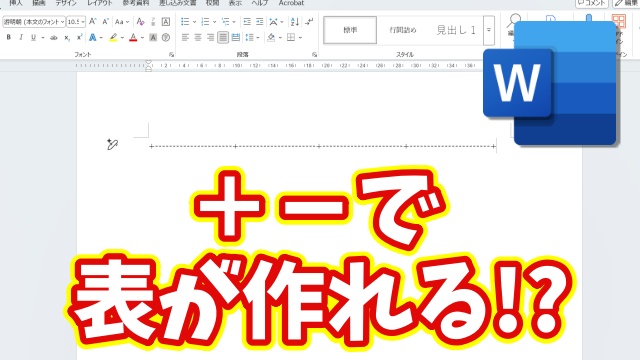The height and width of the screenshot is (360, 640).
Task: Click the dashed +---+ line in document
Action: coord(322,146)
